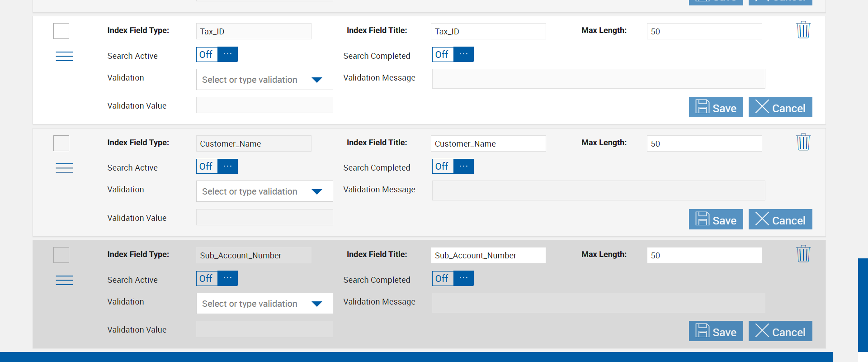This screenshot has height=362, width=868.
Task: Cancel changes to Customer_Name field
Action: pos(780,219)
